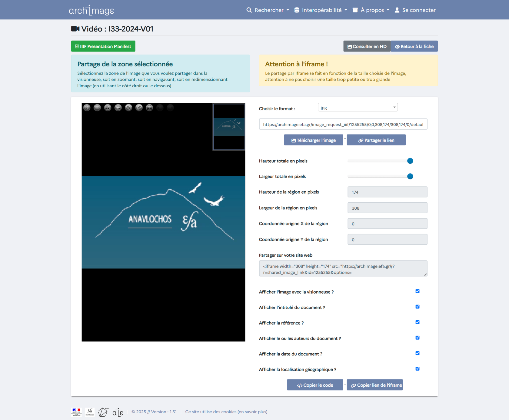Rotate the image right
The width and height of the screenshot is (509, 420).
coord(139,108)
